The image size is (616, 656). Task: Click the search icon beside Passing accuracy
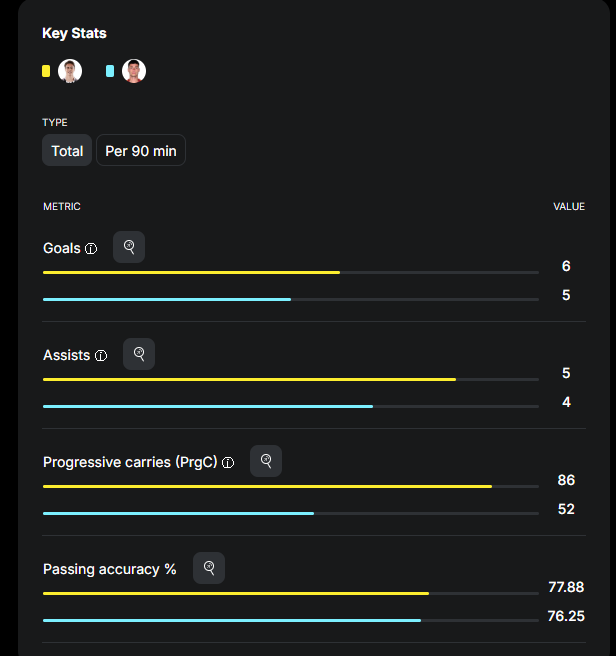(x=209, y=568)
